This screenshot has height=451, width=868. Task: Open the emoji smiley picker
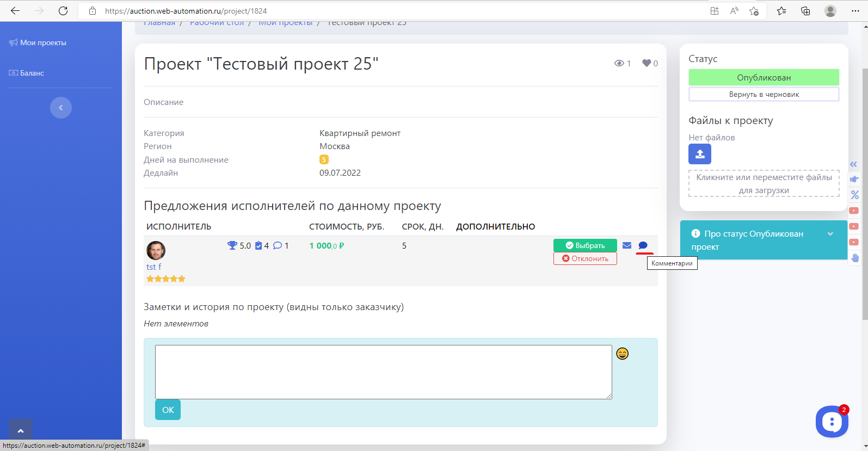622,354
